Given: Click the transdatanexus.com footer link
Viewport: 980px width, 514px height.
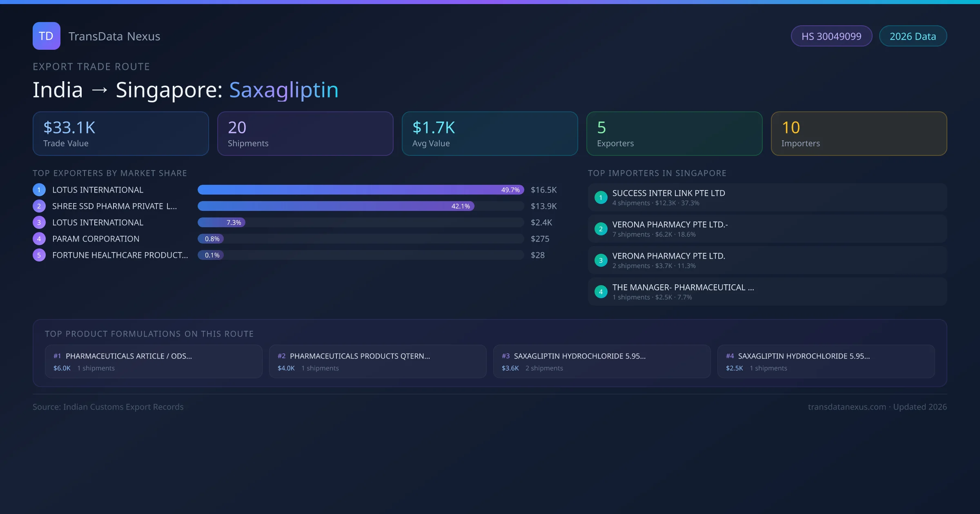Looking at the screenshot, I should click(x=846, y=407).
